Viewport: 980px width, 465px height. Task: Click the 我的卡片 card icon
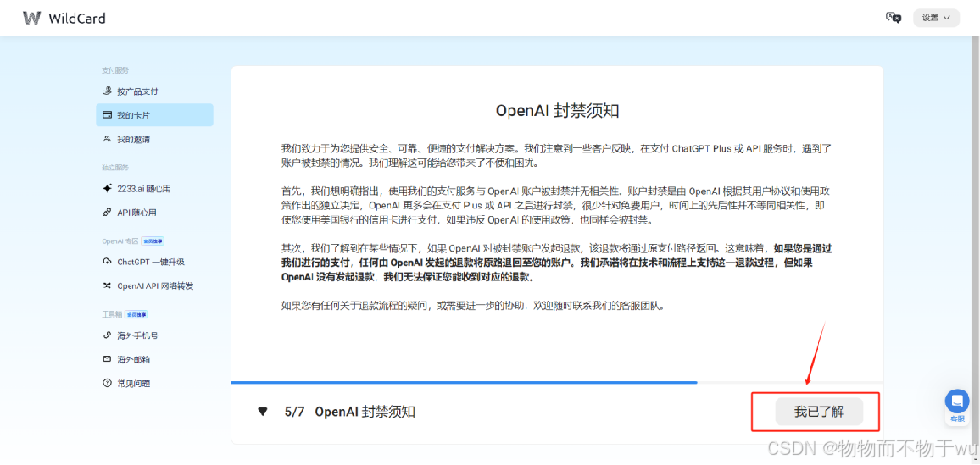107,115
